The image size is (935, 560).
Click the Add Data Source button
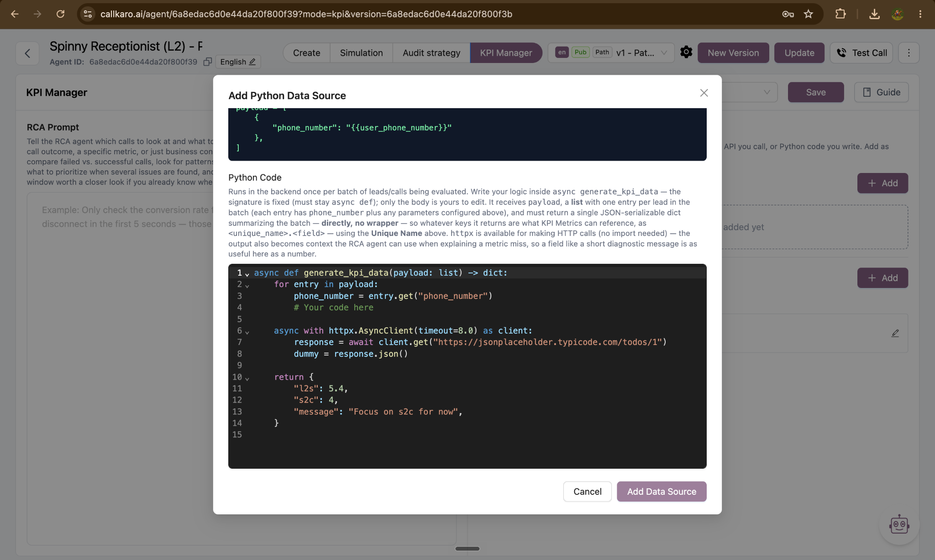pos(662,492)
